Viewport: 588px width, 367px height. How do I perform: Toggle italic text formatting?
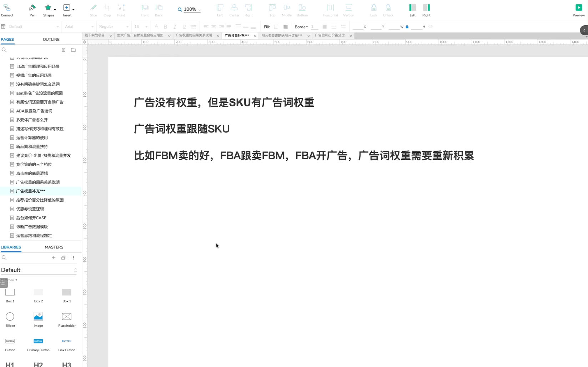(175, 26)
